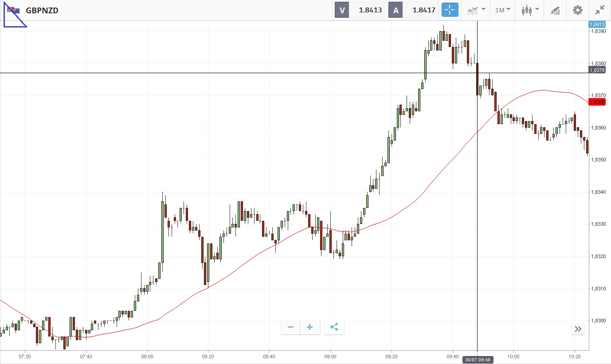Click the blue 1.8413 current price label
The image size is (611, 364).
tap(597, 24)
